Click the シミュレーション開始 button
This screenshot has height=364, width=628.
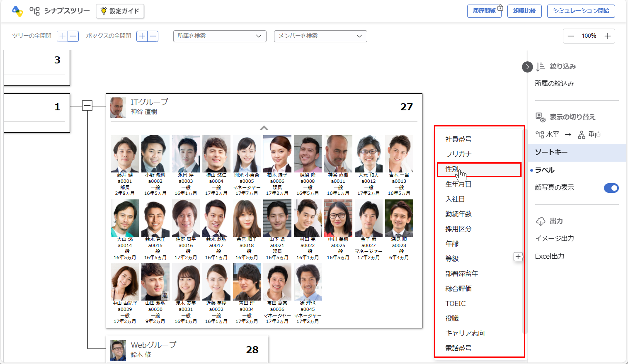click(581, 11)
